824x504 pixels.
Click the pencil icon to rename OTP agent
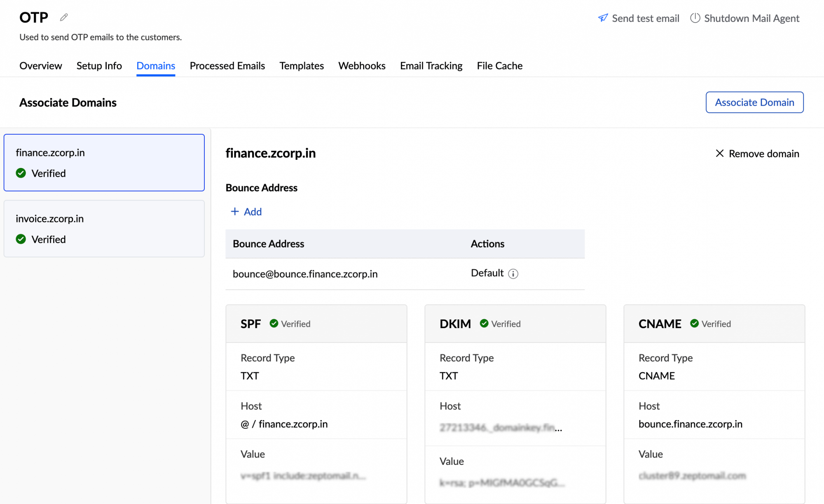tap(63, 17)
